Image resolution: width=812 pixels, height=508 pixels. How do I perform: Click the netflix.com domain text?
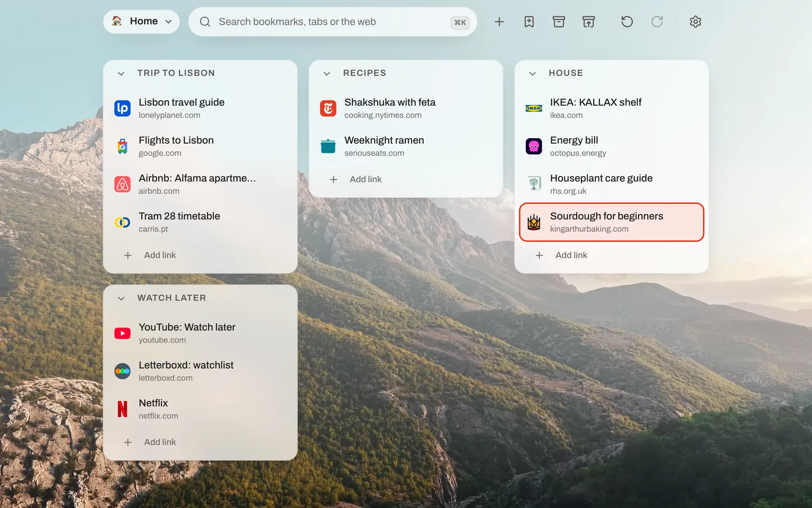pyautogui.click(x=158, y=416)
